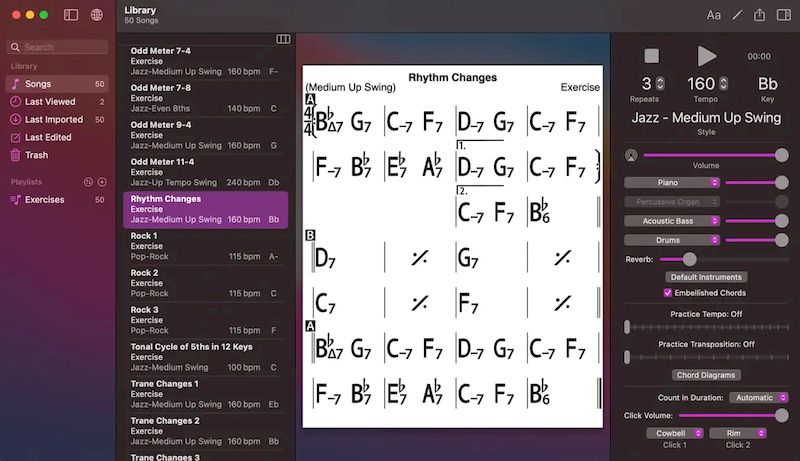Open the Rim Click 2 dropdown

click(x=738, y=433)
